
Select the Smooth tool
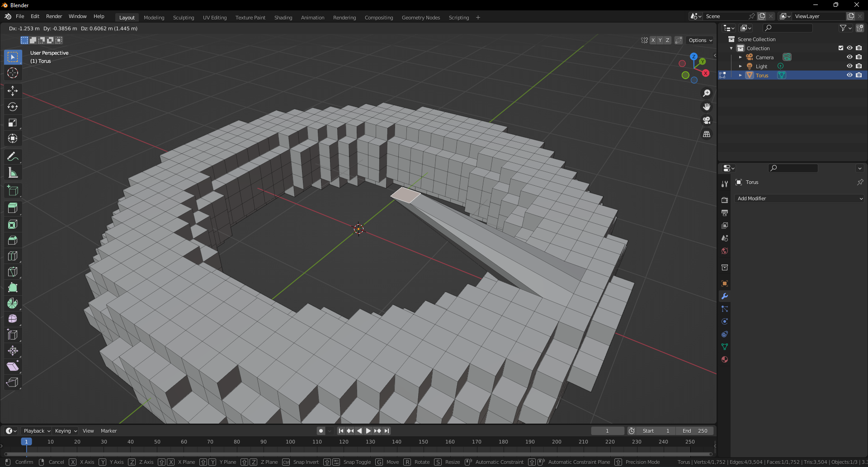13,319
